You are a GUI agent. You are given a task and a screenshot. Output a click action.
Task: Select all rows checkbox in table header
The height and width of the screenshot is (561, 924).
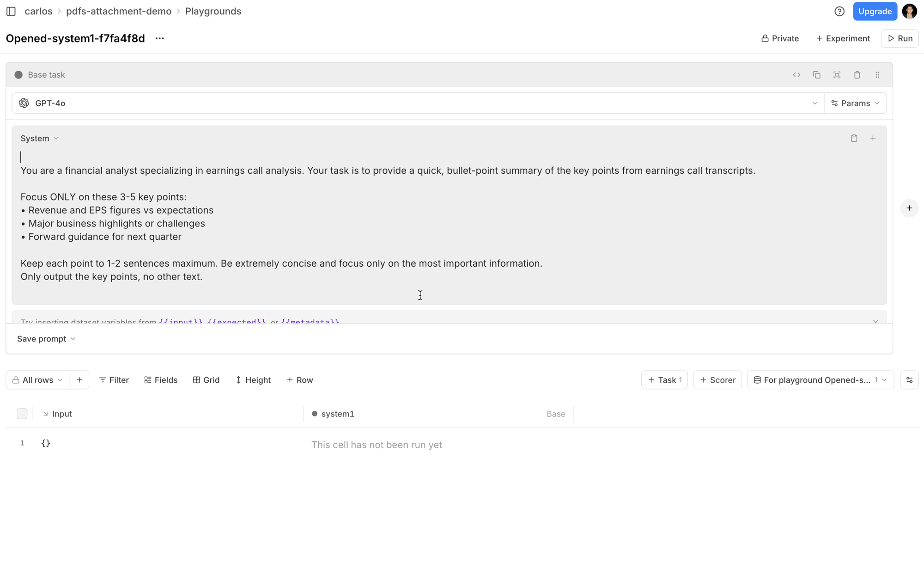(x=22, y=414)
